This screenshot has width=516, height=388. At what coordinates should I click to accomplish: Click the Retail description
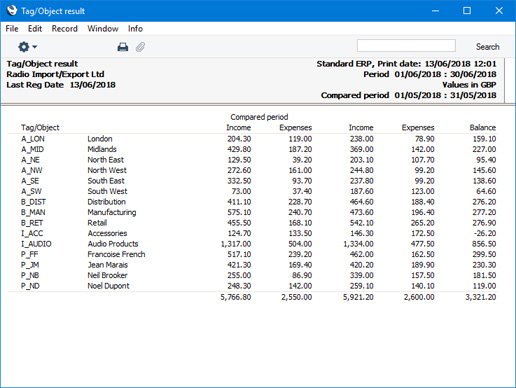[x=97, y=223]
